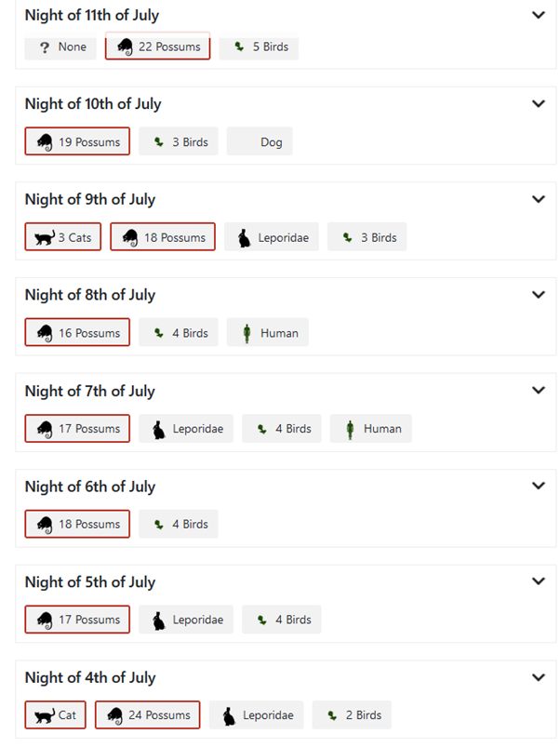Click rabbit icon on 9th of July Leporidae
The height and width of the screenshot is (747, 560).
point(245,238)
